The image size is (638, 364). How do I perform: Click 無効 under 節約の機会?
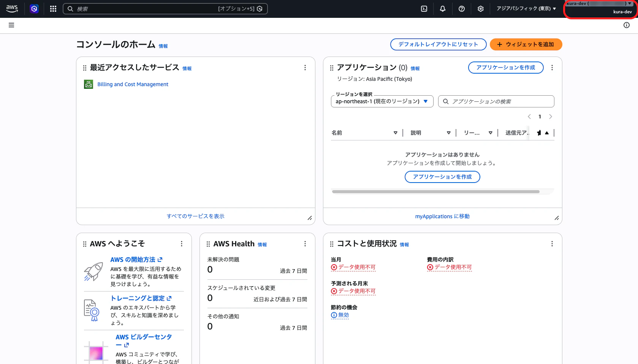pyautogui.click(x=340, y=315)
